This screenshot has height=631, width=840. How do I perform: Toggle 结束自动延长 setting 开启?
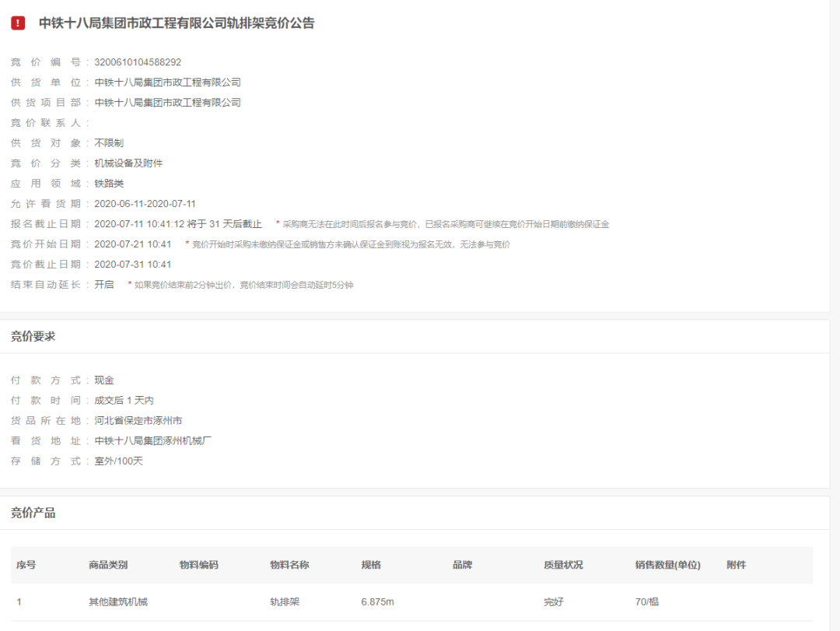[104, 284]
